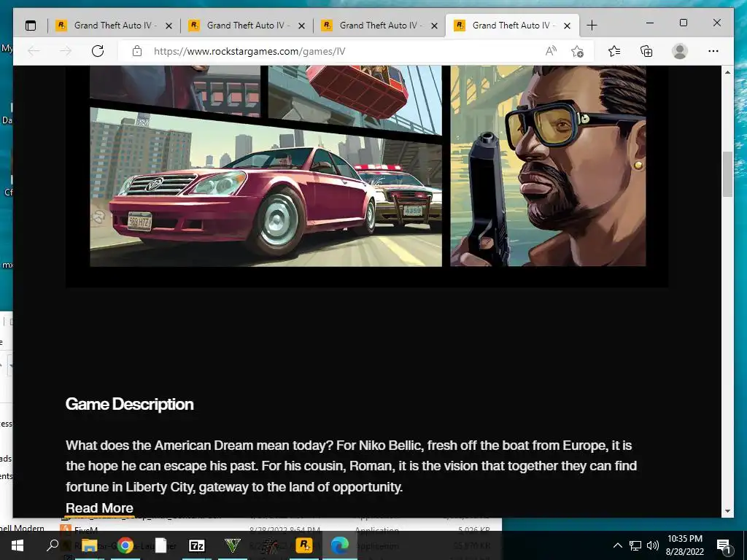Click the vertical scrollbar thumb
747x560 pixels.
tap(727, 174)
